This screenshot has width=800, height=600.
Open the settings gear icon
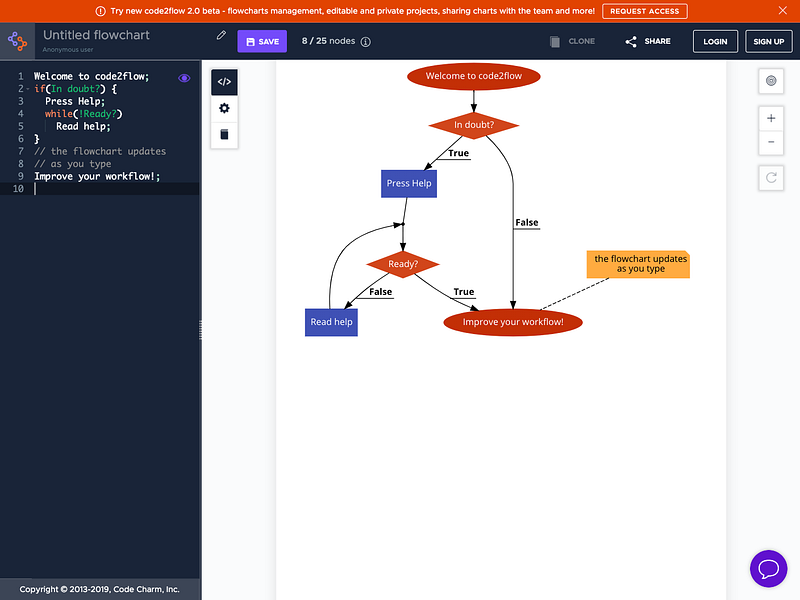[224, 108]
